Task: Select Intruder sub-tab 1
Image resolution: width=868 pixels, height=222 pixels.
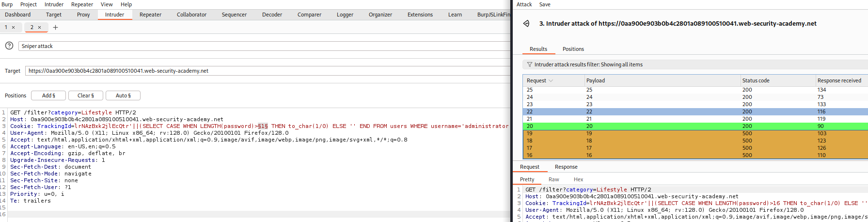Action: (x=11, y=28)
